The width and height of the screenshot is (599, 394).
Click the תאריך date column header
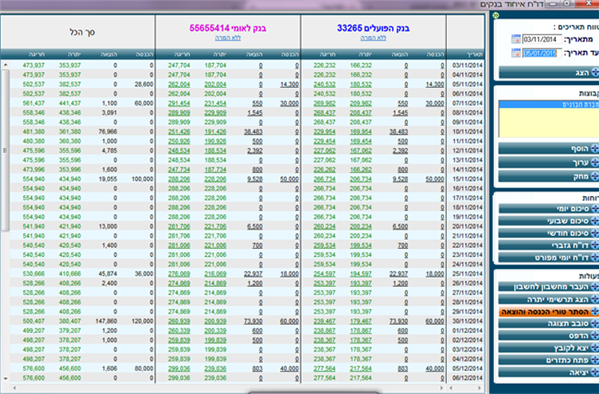[475, 55]
